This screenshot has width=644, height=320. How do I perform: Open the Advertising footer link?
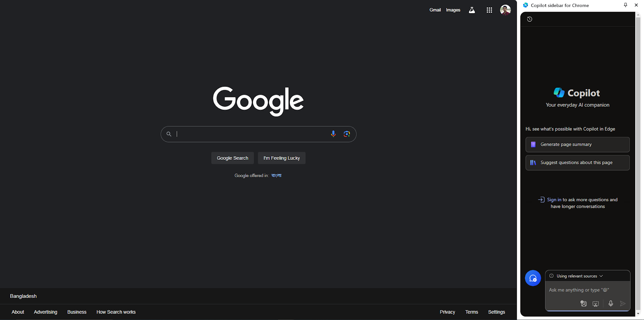click(x=45, y=312)
